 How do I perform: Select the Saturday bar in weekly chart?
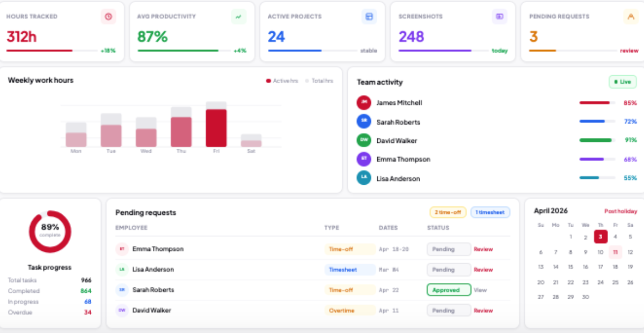pos(251,141)
